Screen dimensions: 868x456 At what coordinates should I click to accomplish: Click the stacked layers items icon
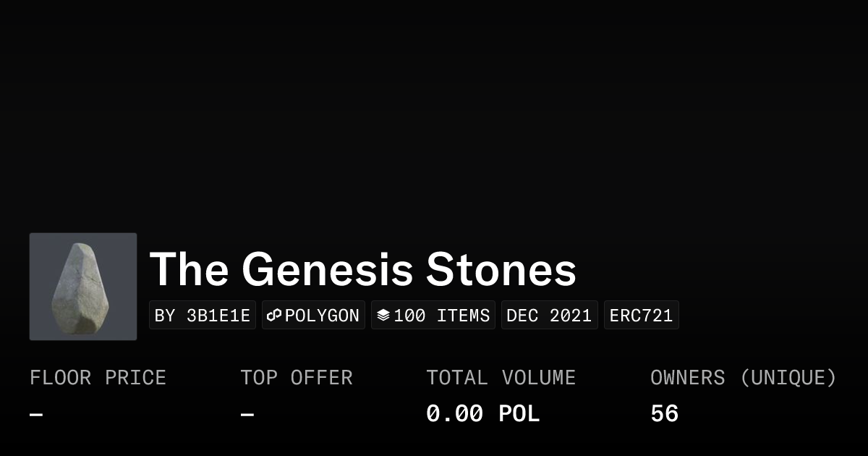click(x=383, y=316)
